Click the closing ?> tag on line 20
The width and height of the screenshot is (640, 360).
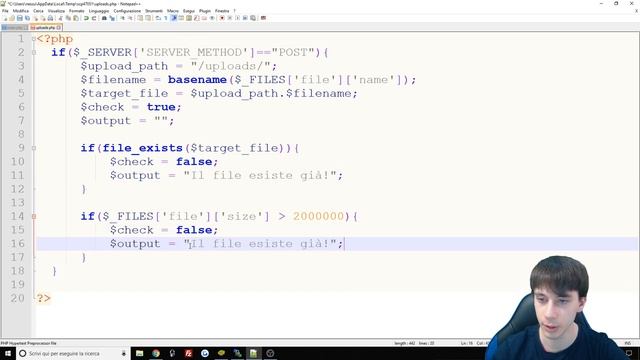[44, 298]
